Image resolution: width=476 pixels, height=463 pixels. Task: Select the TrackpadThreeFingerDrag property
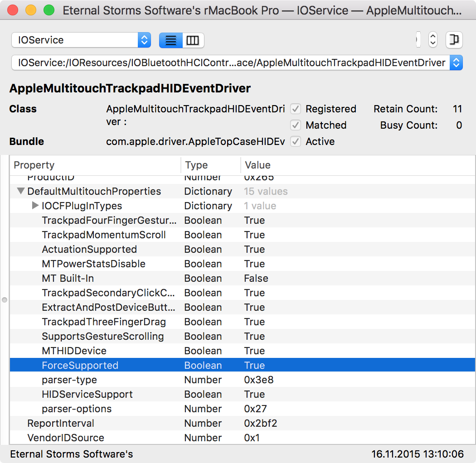[x=242, y=322]
